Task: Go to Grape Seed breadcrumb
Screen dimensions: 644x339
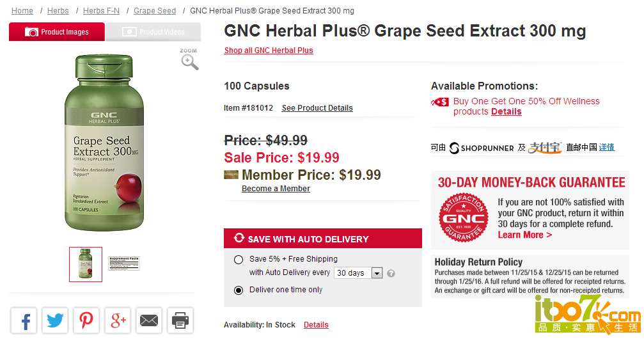Action: (x=154, y=11)
